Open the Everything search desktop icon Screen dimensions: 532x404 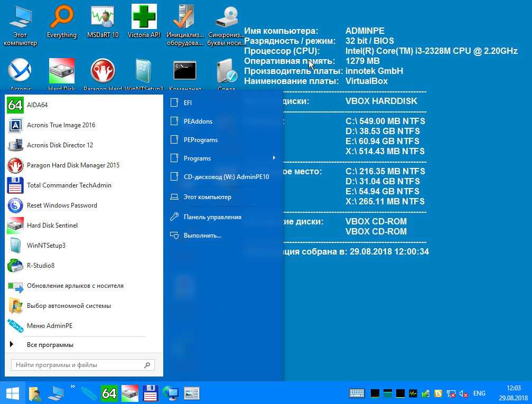pos(61,22)
